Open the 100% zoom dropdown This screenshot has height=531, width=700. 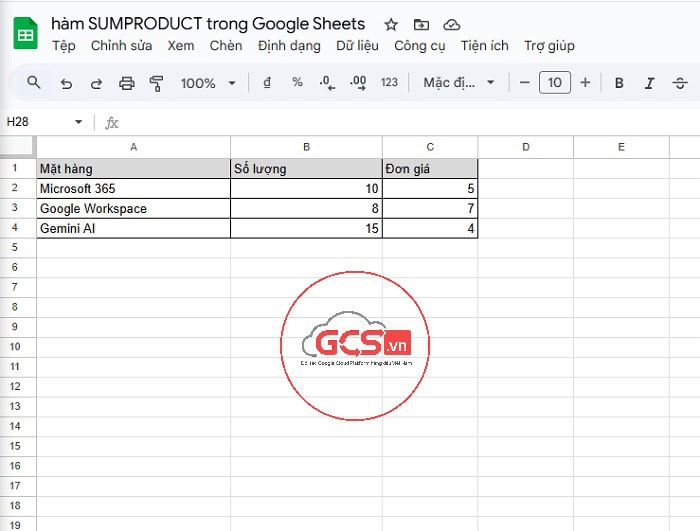click(x=208, y=83)
